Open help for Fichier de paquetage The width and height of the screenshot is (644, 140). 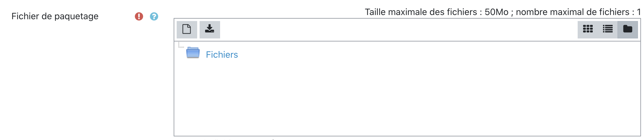154,16
